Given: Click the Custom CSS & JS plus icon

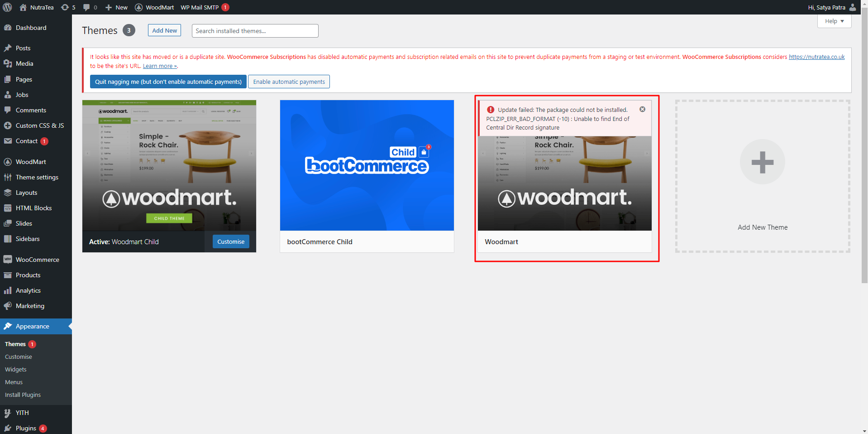Looking at the screenshot, I should tap(8, 125).
